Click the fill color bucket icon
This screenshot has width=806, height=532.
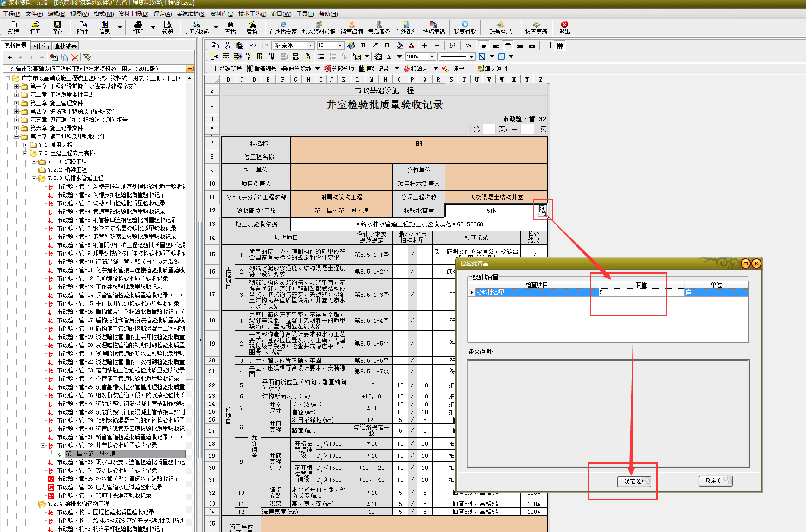click(x=399, y=45)
